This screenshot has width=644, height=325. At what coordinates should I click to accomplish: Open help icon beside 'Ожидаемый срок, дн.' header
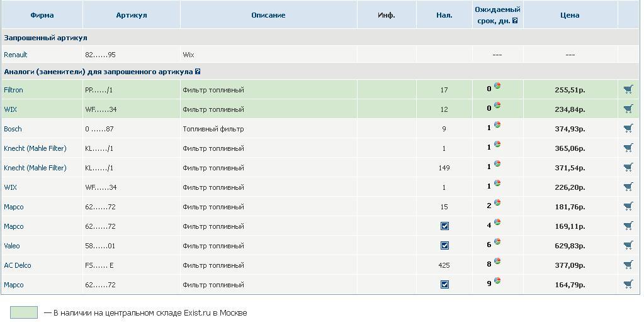[515, 21]
